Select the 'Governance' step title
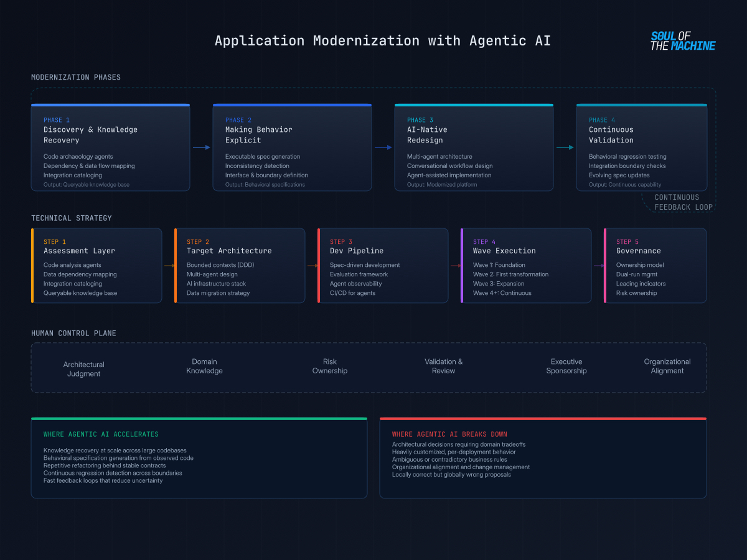Viewport: 747px width, 560px height. tap(639, 251)
